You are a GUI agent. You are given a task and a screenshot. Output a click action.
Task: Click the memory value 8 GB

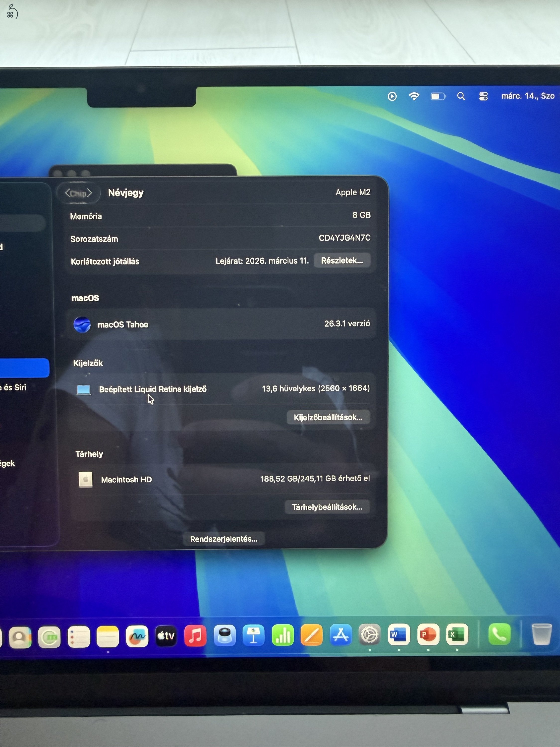click(362, 215)
